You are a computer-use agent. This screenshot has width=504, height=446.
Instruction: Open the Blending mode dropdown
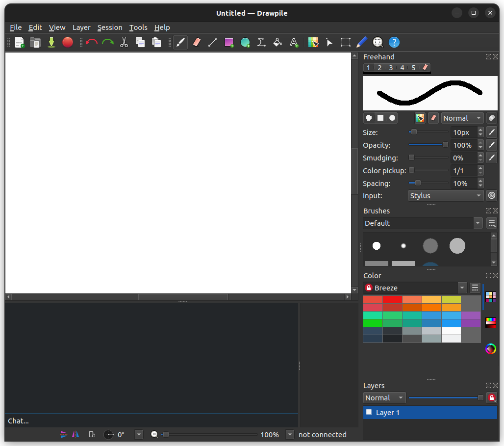[462, 118]
